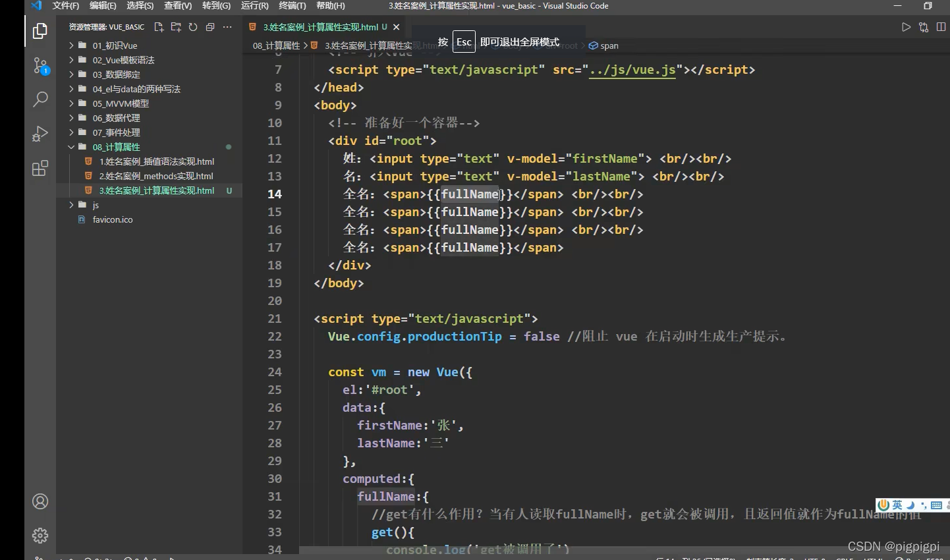
Task: Open the 终端(T) menu
Action: point(293,6)
